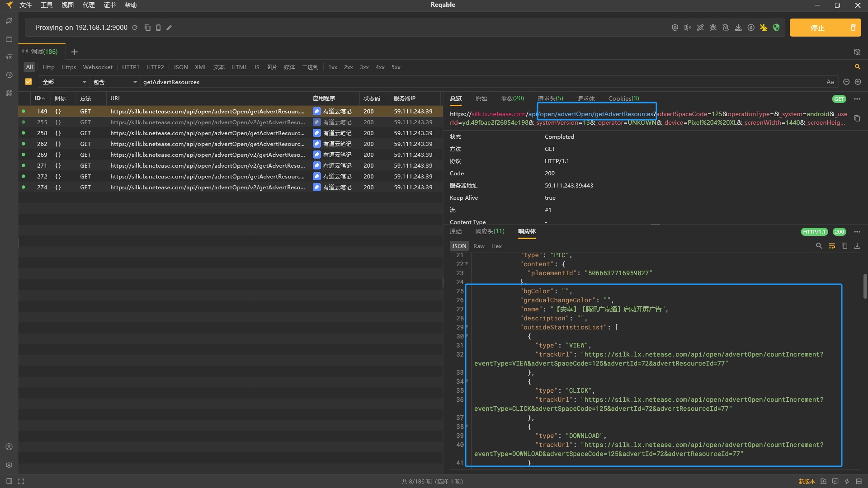Viewport: 868px width, 488px height.
Task: Open the 包含 condition dropdown
Action: pyautogui.click(x=115, y=82)
